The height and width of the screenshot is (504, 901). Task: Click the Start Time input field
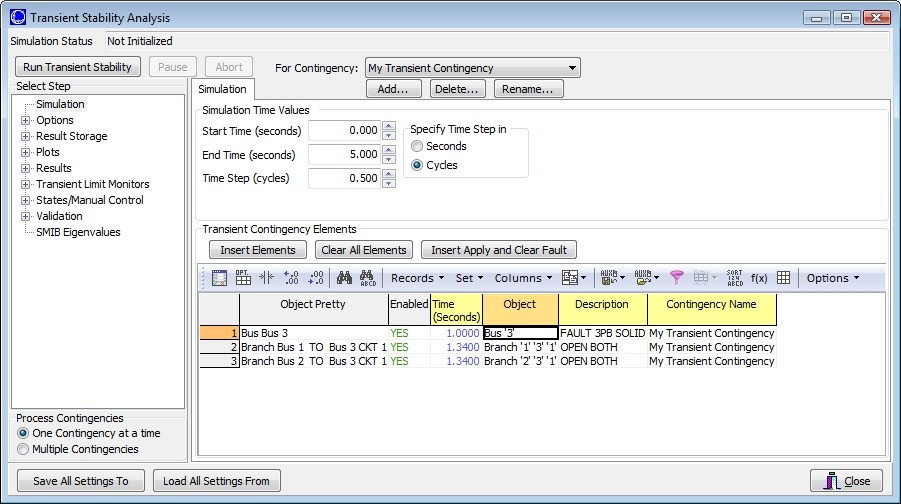[x=344, y=130]
